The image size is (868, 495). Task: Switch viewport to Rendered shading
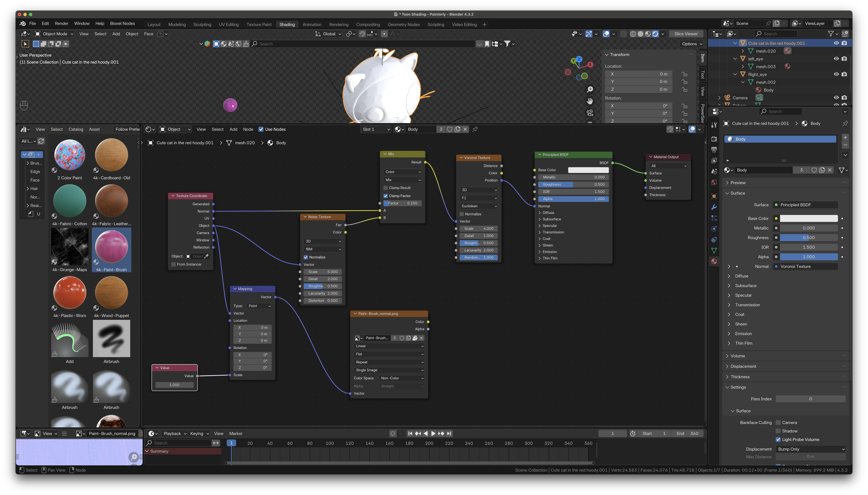click(x=655, y=34)
